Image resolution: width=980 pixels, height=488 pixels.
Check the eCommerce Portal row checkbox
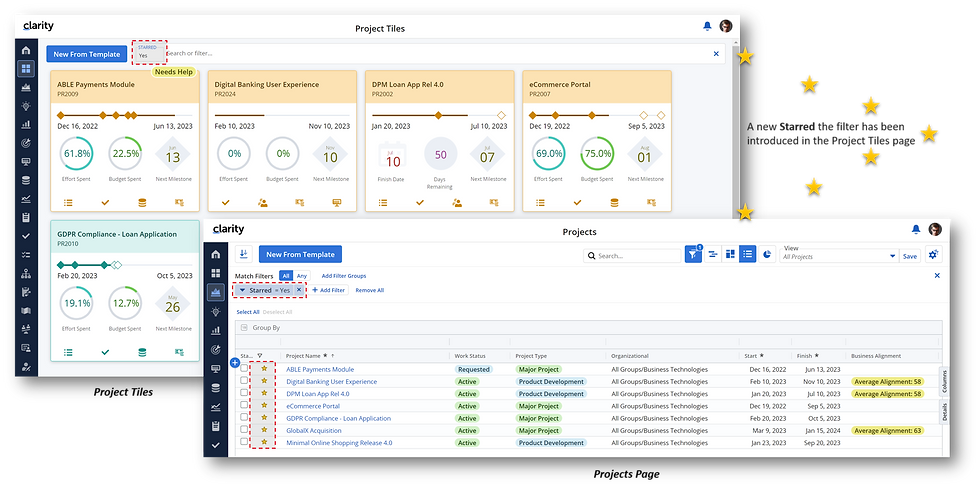pyautogui.click(x=244, y=406)
